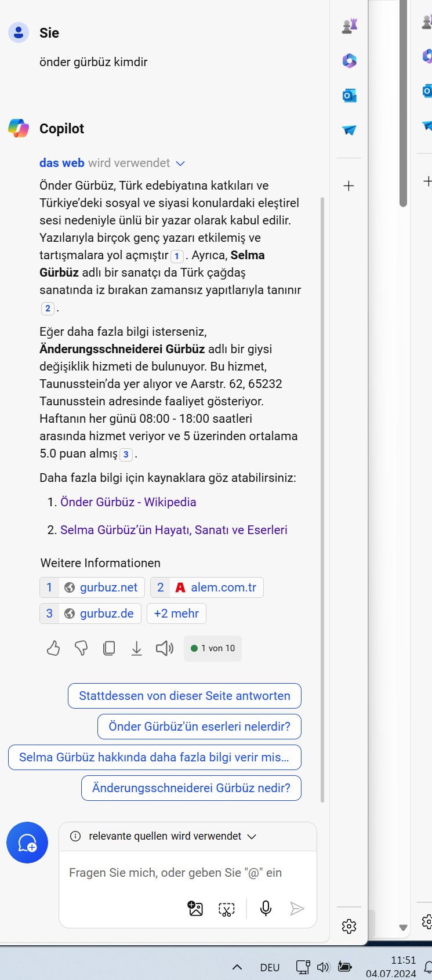Use the microphone for voice input
Image resolution: width=432 pixels, height=980 pixels.
click(x=266, y=908)
